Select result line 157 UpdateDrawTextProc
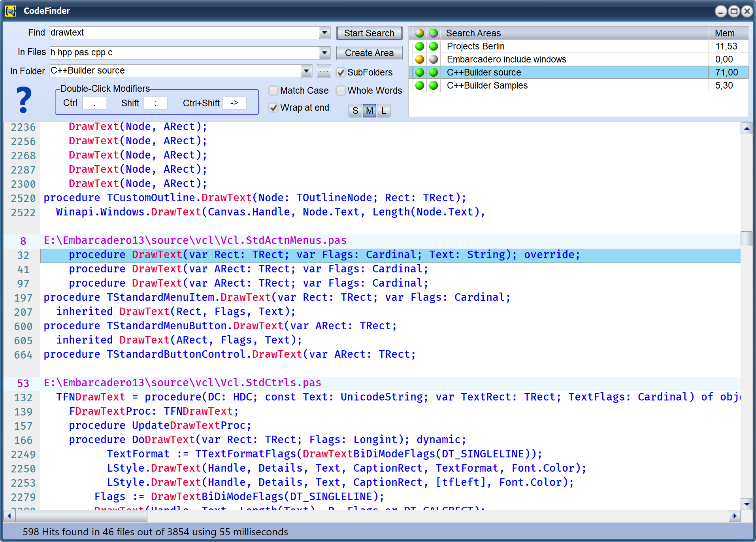 pos(160,425)
